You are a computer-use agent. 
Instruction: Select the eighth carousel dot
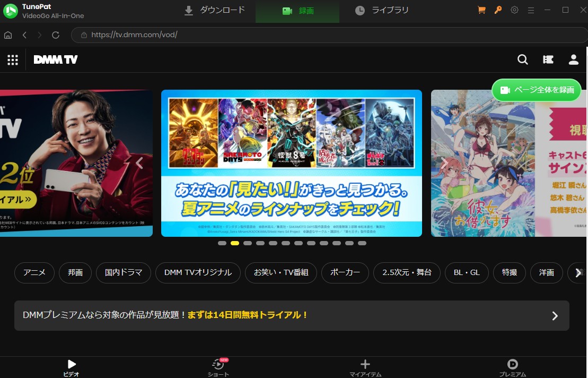311,243
